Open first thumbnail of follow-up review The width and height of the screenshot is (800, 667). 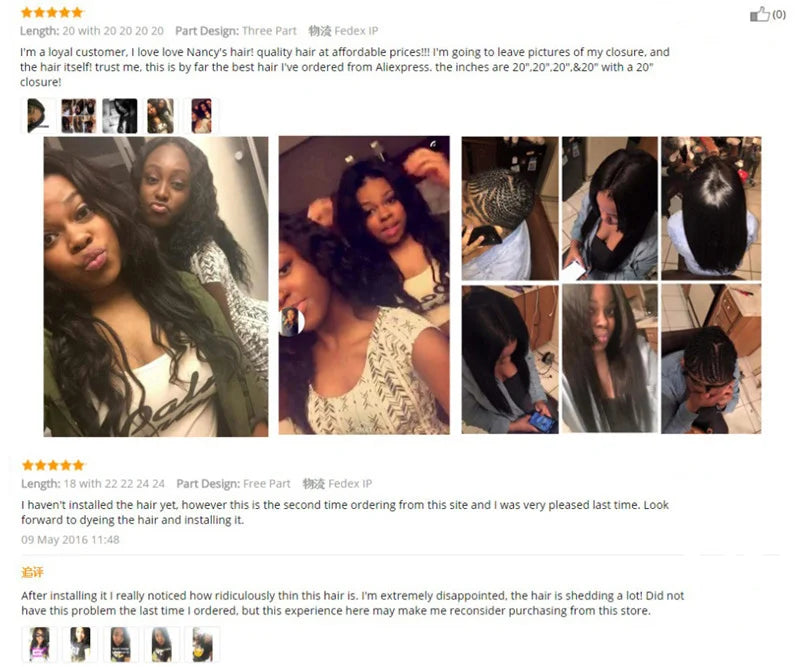coord(39,645)
